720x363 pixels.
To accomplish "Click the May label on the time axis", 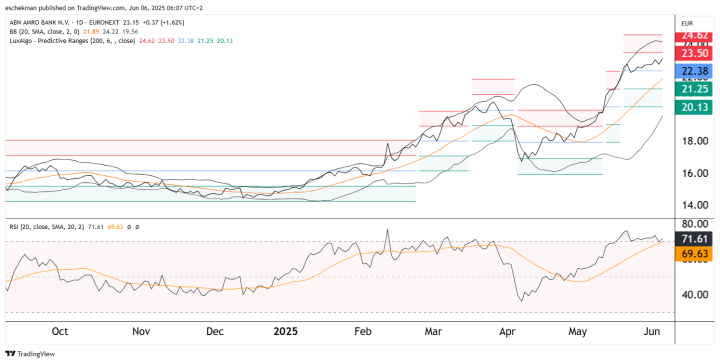I will [x=578, y=331].
